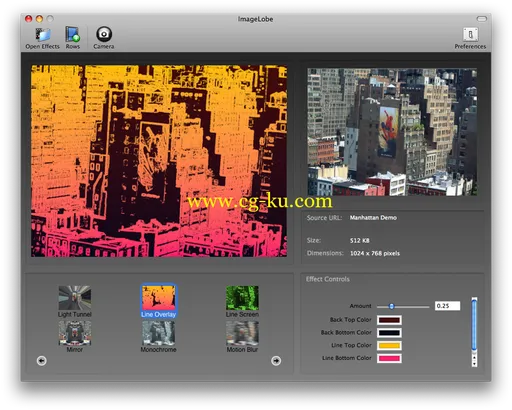Select the Light Tunnel effect thumbnail
This screenshot has height=410, width=512.
pyautogui.click(x=75, y=298)
